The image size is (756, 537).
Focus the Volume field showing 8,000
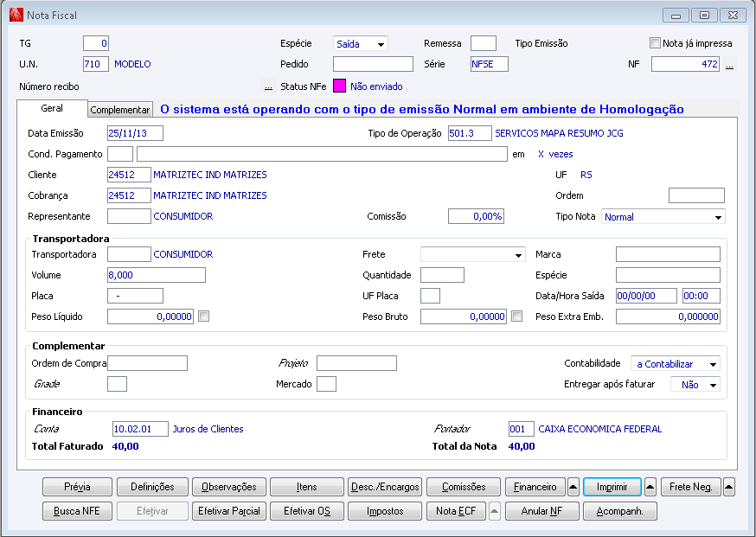pyautogui.click(x=157, y=275)
